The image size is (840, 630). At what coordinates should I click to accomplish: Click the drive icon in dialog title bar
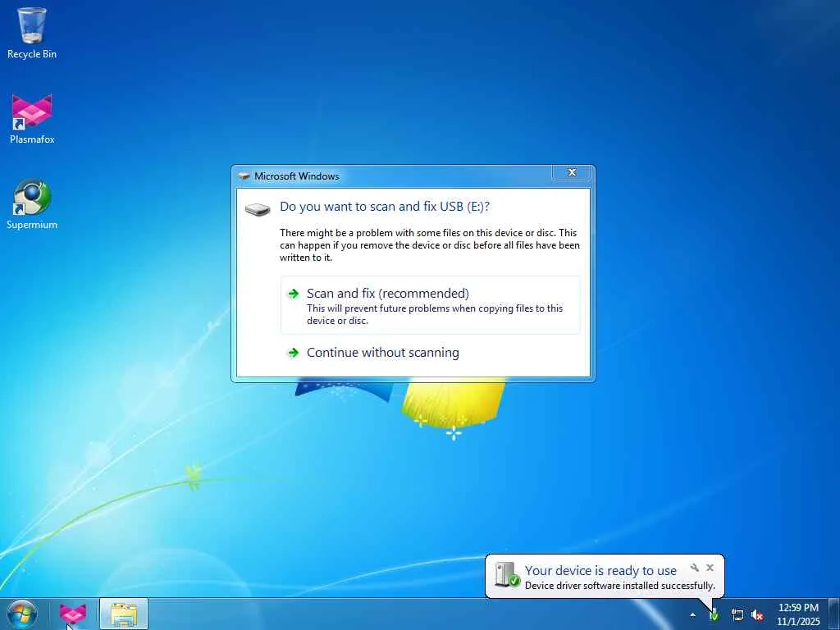click(x=244, y=176)
